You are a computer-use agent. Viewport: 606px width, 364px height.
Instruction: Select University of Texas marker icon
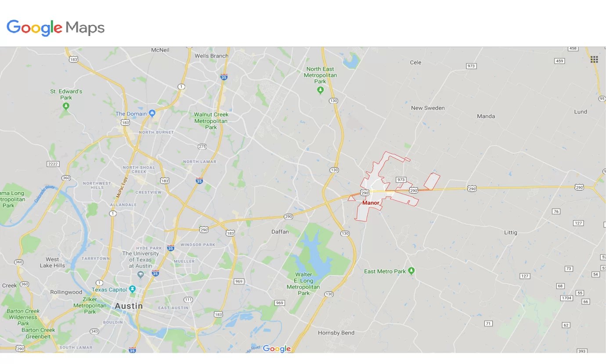[x=141, y=275]
